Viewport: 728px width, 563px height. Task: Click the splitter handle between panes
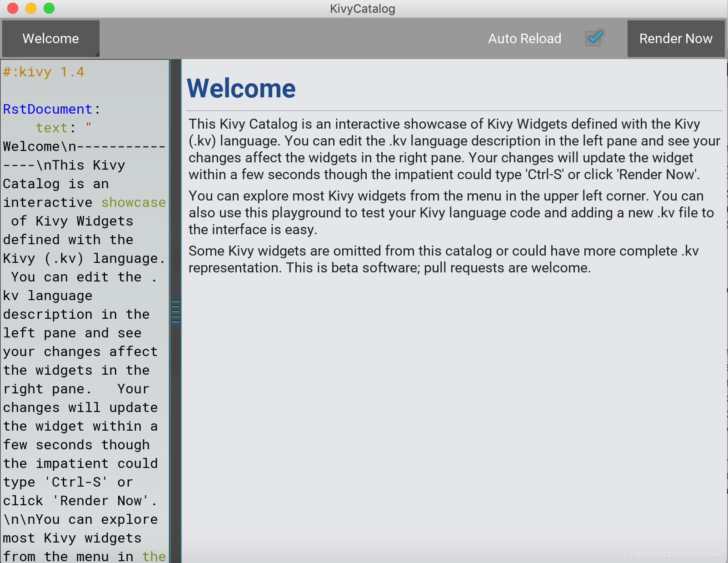click(x=176, y=312)
